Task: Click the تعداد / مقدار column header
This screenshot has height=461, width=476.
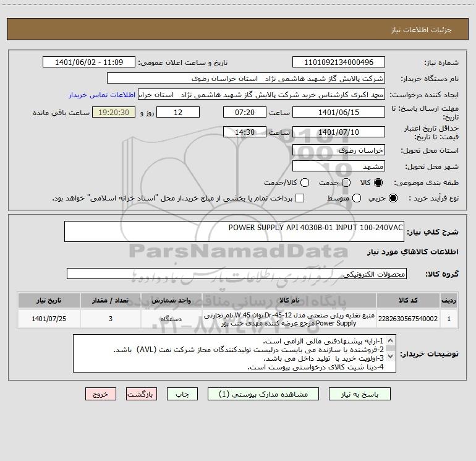Action: [111, 300]
